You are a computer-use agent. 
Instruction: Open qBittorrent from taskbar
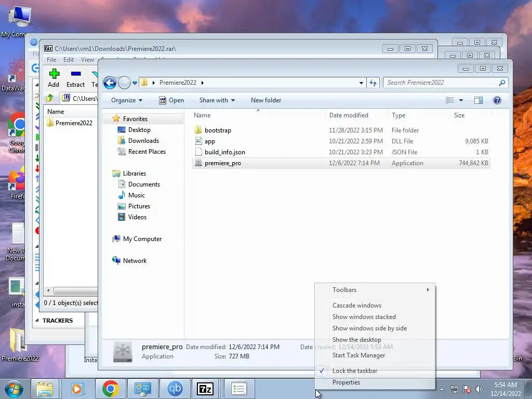click(x=175, y=389)
